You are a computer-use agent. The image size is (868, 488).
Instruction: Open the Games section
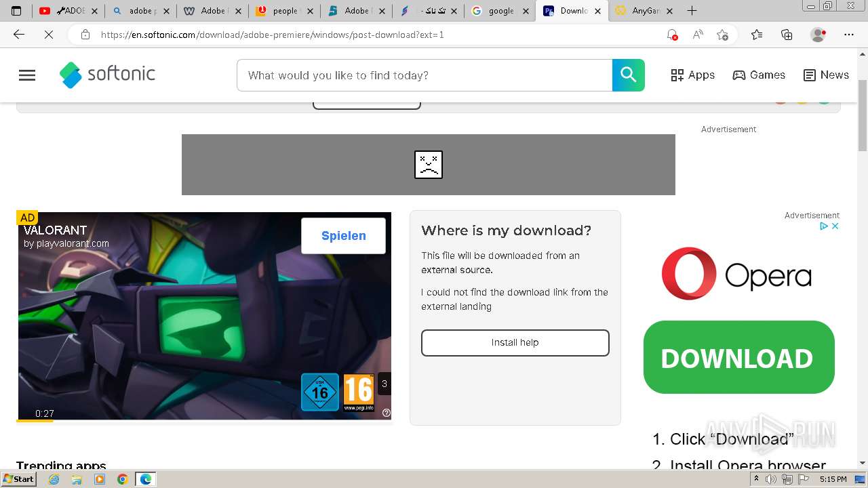759,75
